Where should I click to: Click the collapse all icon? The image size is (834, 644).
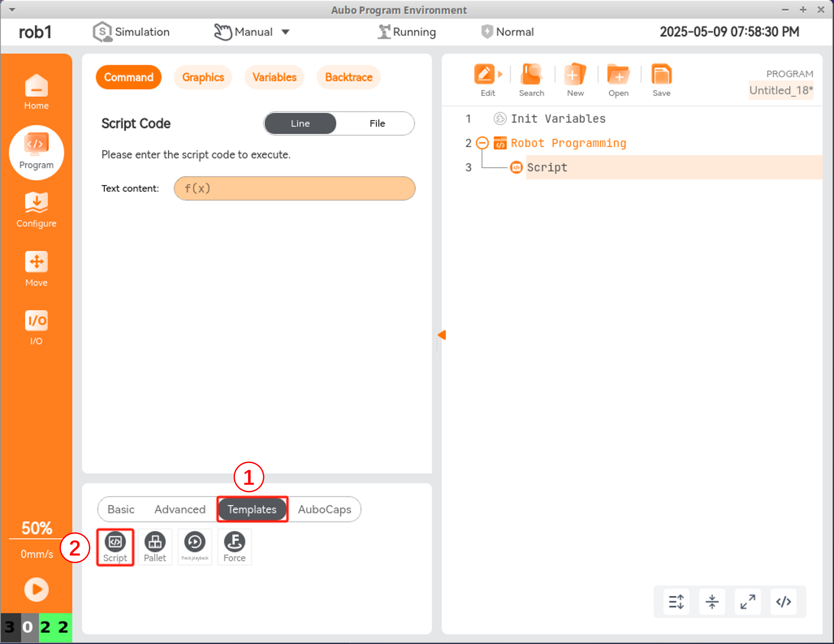[712, 602]
